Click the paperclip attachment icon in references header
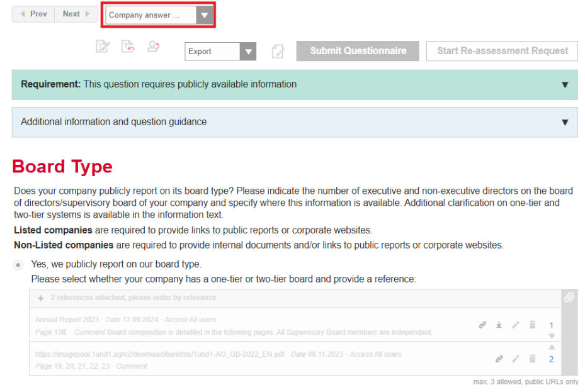Viewport: 585px width, 392px height. tap(569, 298)
